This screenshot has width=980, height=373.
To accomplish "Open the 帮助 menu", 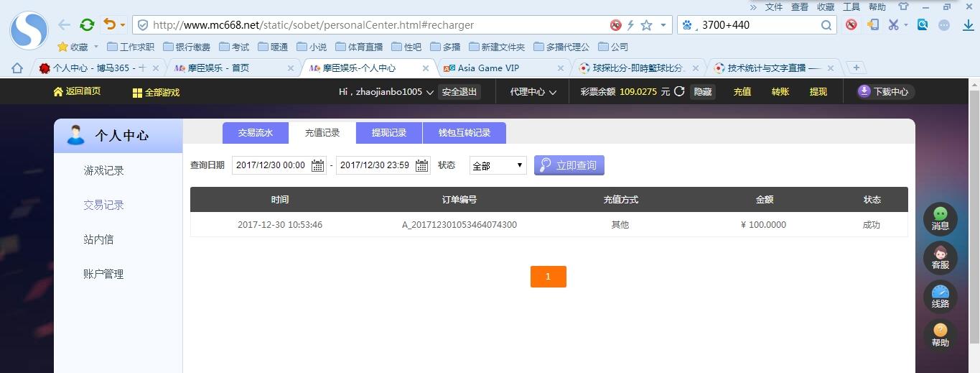I will [x=877, y=6].
